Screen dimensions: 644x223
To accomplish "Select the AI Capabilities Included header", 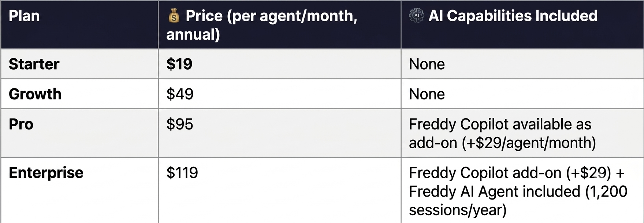I will click(522, 25).
